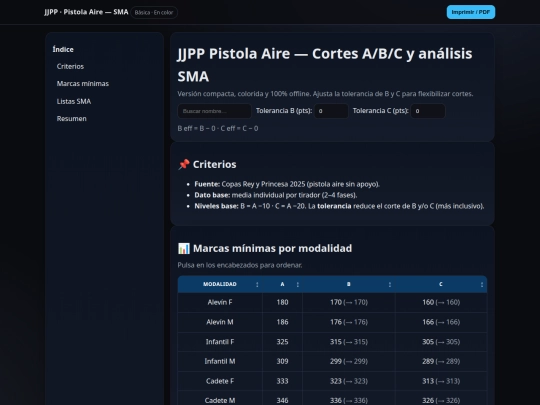The height and width of the screenshot is (405, 540).
Task: Select the Alevín F row cell
Action: 220,302
